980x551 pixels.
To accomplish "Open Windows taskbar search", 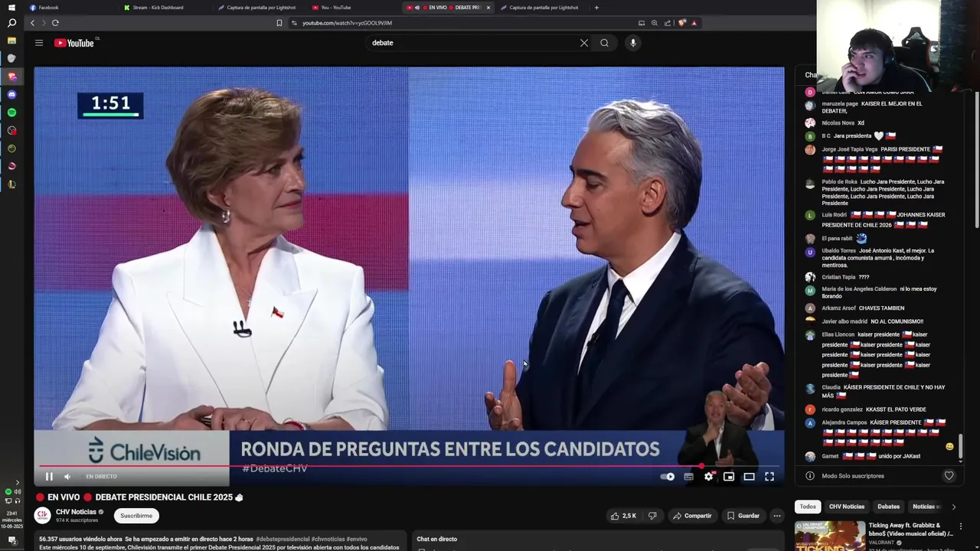I will pos(11,23).
